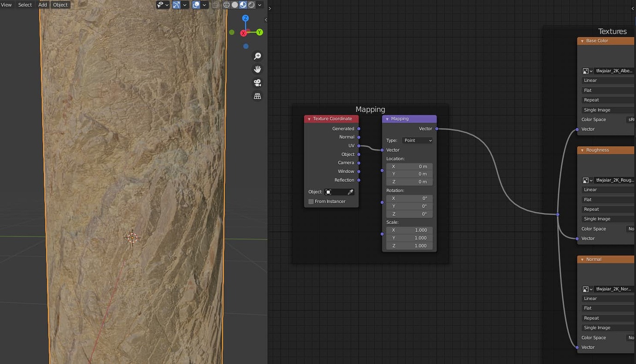The width and height of the screenshot is (636, 364).
Task: Open the viewport Object menu
Action: [60, 5]
